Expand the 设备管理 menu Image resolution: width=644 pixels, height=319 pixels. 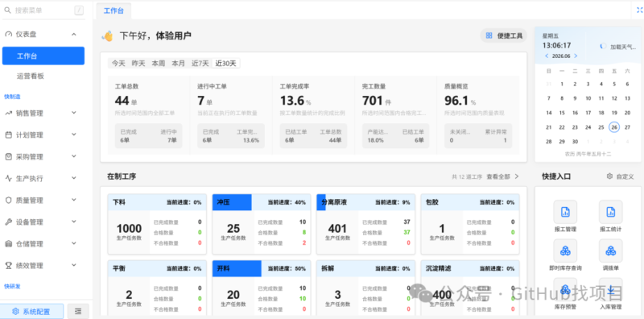[x=74, y=222]
